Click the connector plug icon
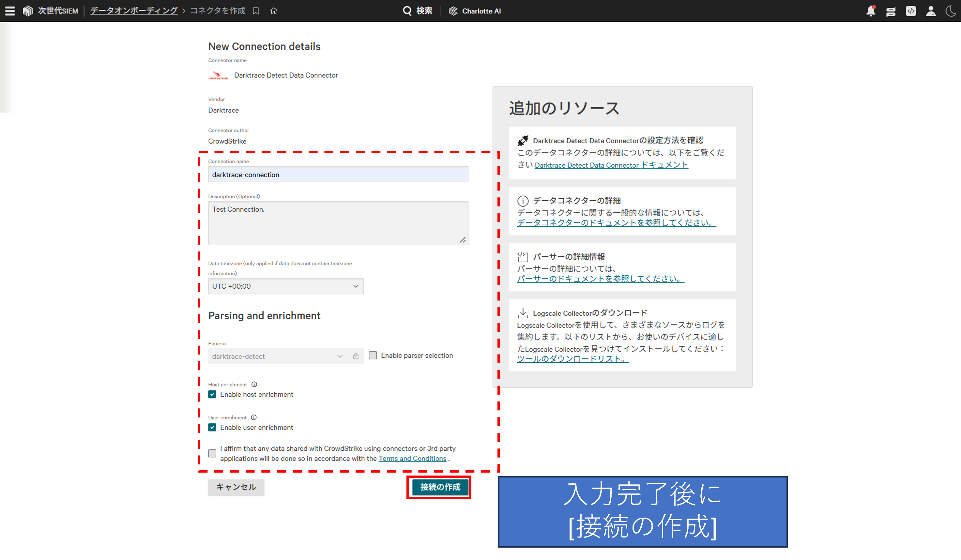The image size is (961, 560). coord(523,141)
